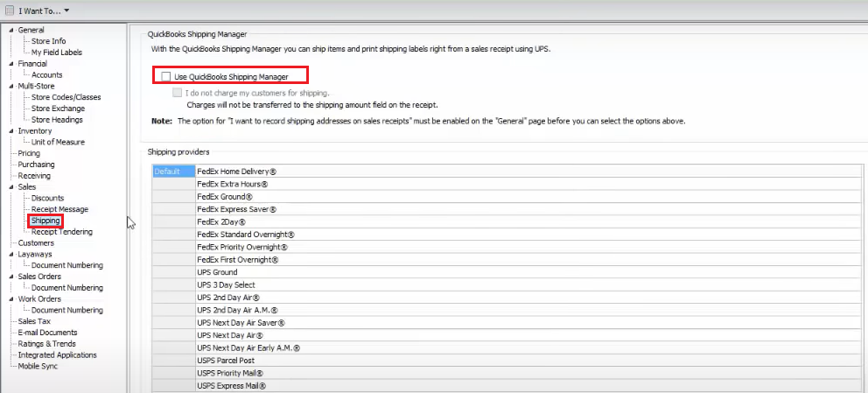868x393 pixels.
Task: Select Customers in the tree
Action: click(x=36, y=242)
